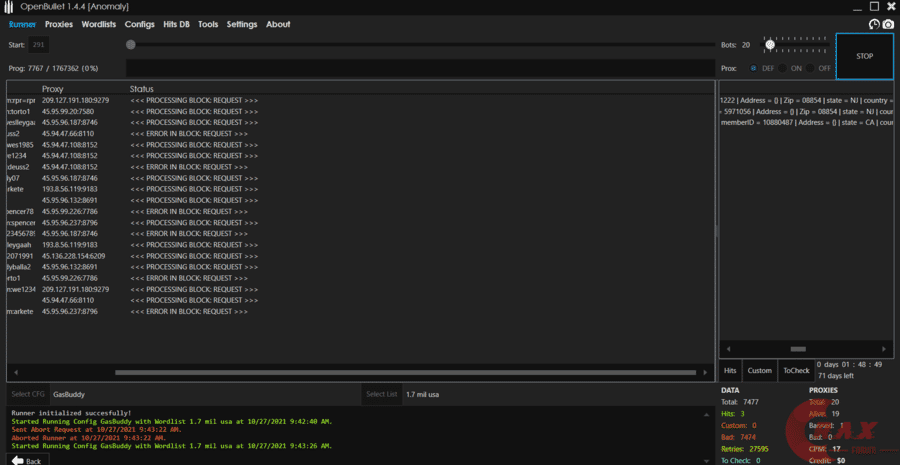Click the camera screenshot icon
This screenshot has height=465, width=900.
(x=887, y=24)
